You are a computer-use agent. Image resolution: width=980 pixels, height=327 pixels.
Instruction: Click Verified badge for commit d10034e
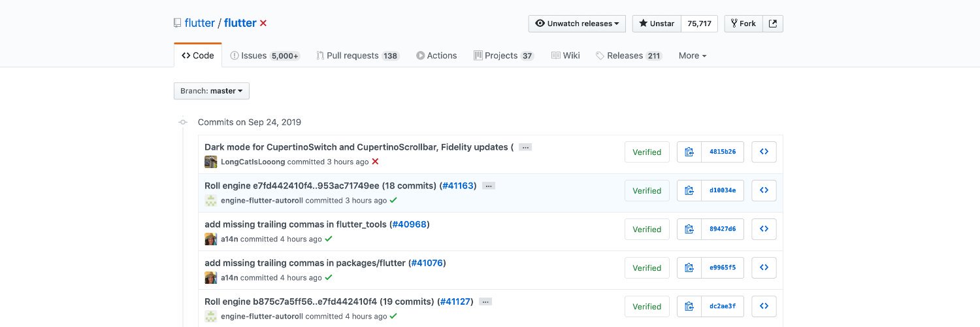(647, 190)
